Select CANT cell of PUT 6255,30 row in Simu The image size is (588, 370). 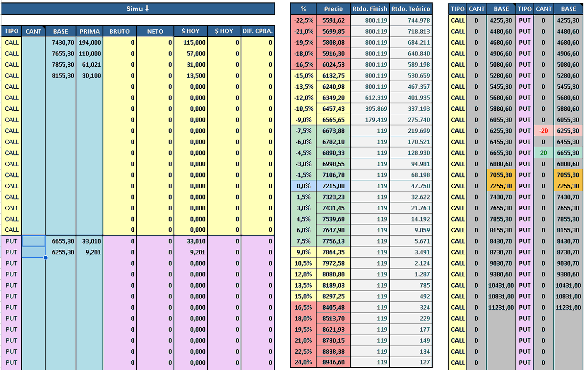pos(34,252)
